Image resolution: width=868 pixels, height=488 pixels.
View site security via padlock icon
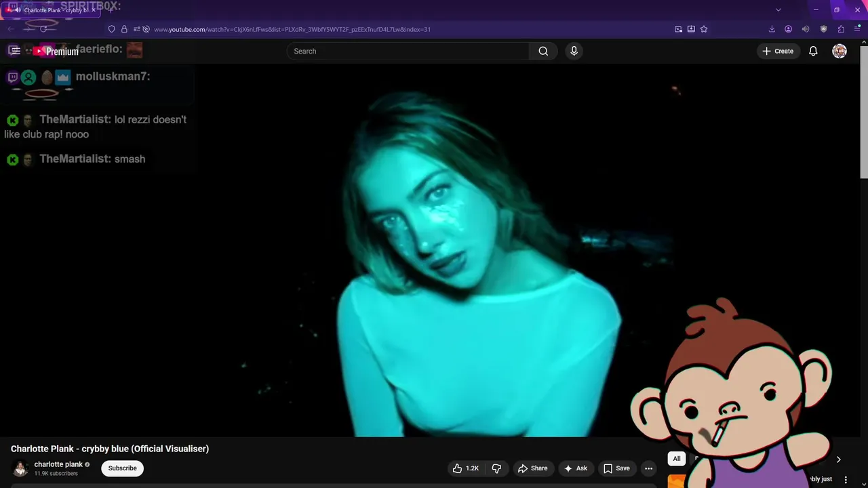tap(124, 29)
